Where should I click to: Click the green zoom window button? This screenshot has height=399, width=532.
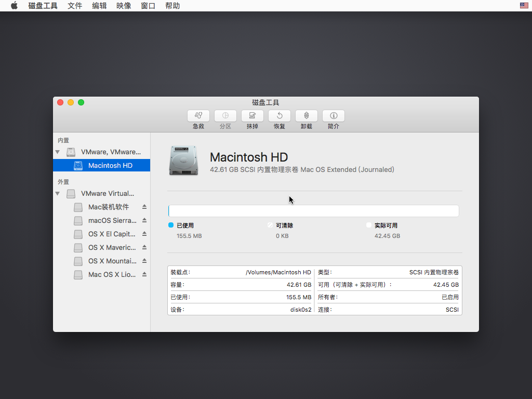81,102
